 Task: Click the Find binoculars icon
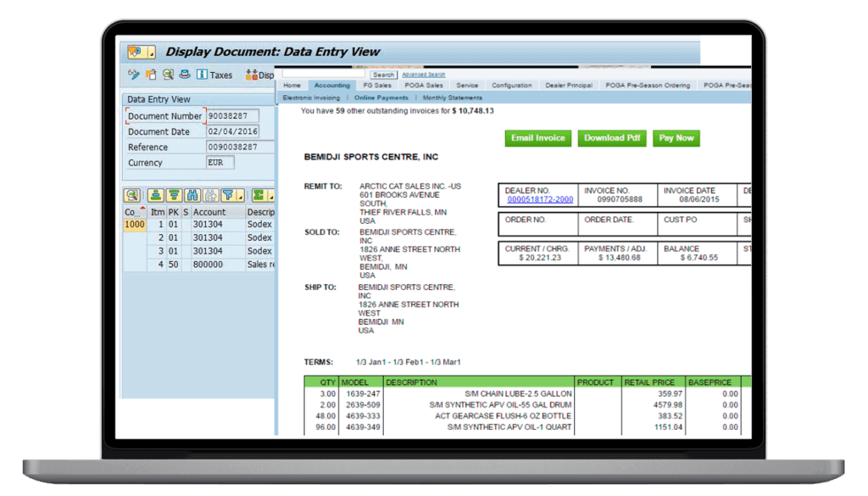tap(192, 195)
